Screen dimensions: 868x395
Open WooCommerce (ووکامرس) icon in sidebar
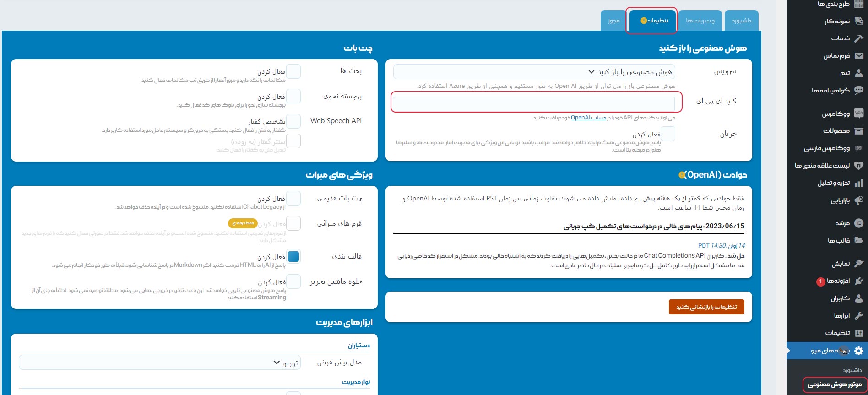pyautogui.click(x=859, y=113)
